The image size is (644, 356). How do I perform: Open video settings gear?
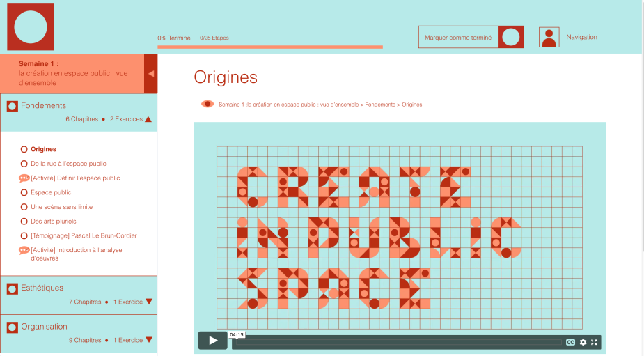(x=583, y=342)
